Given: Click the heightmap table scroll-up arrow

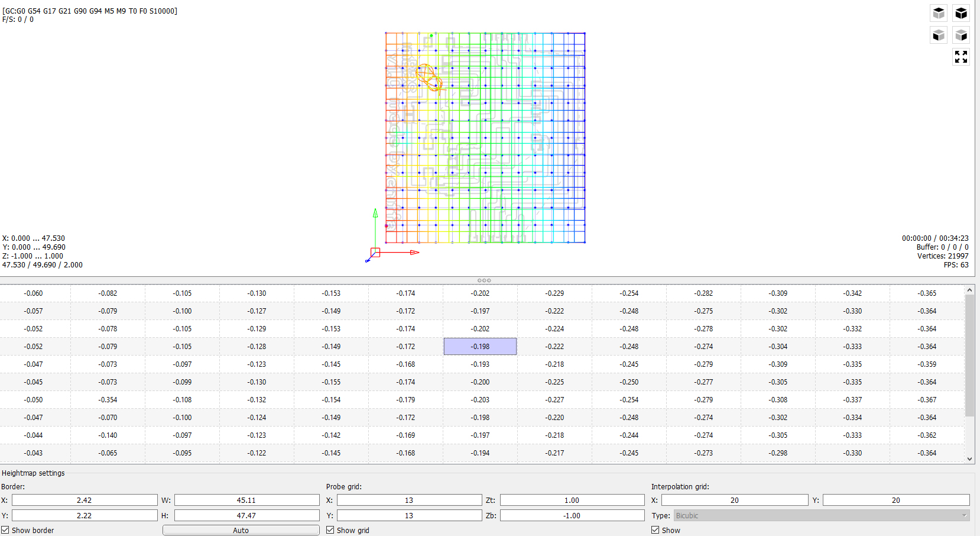Looking at the screenshot, I should (969, 290).
